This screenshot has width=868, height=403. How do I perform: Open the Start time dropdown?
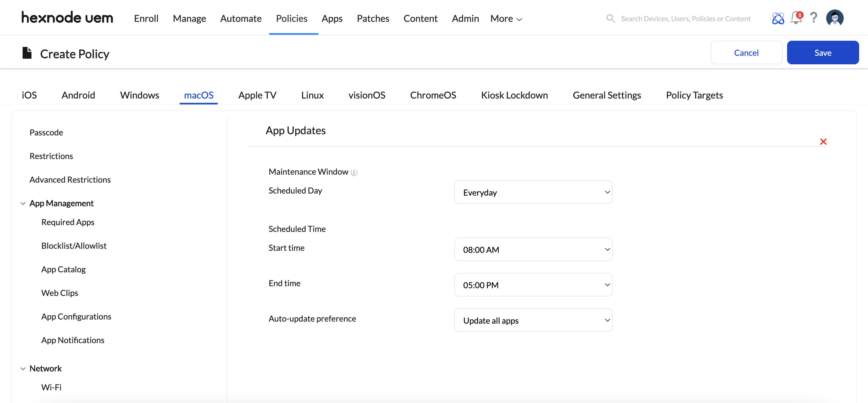click(533, 250)
